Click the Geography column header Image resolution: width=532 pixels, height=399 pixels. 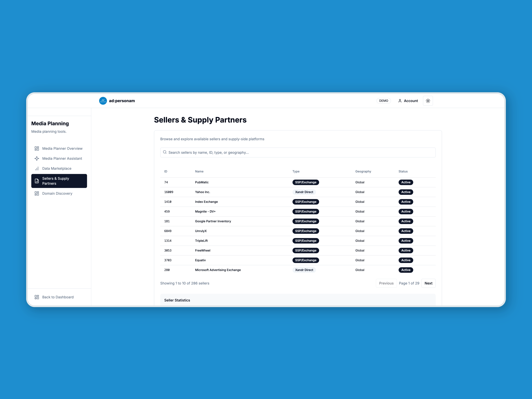point(363,171)
